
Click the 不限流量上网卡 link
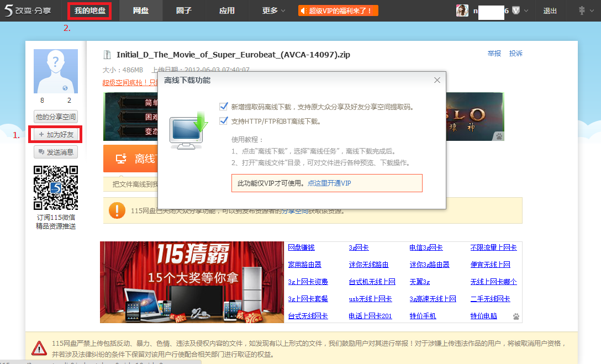pos(494,247)
